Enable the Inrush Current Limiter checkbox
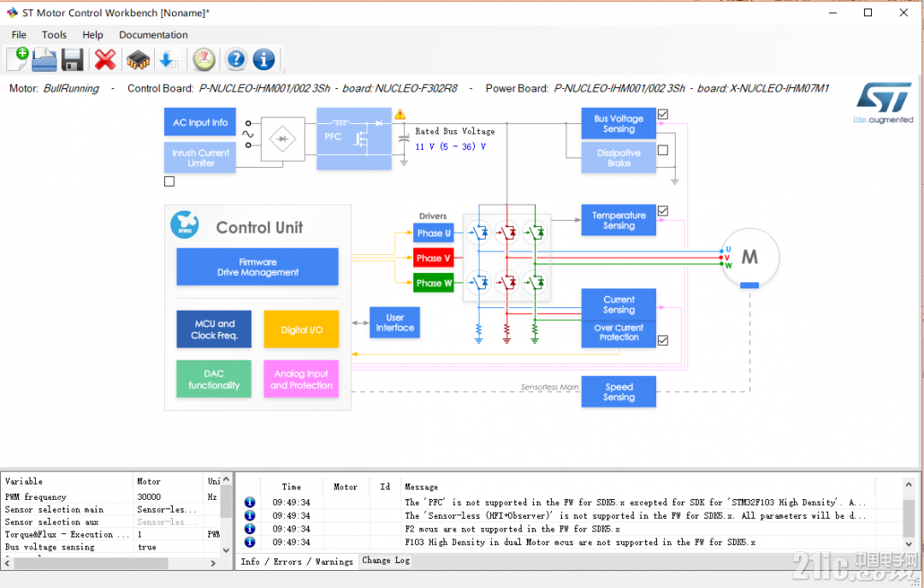This screenshot has height=588, width=924. [169, 181]
